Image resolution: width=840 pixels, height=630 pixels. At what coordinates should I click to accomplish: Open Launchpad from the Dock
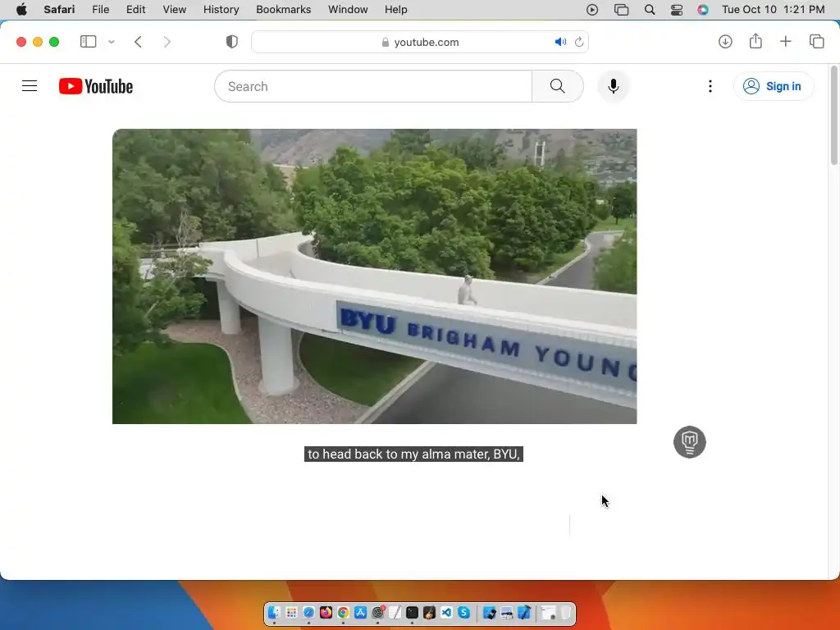(291, 612)
